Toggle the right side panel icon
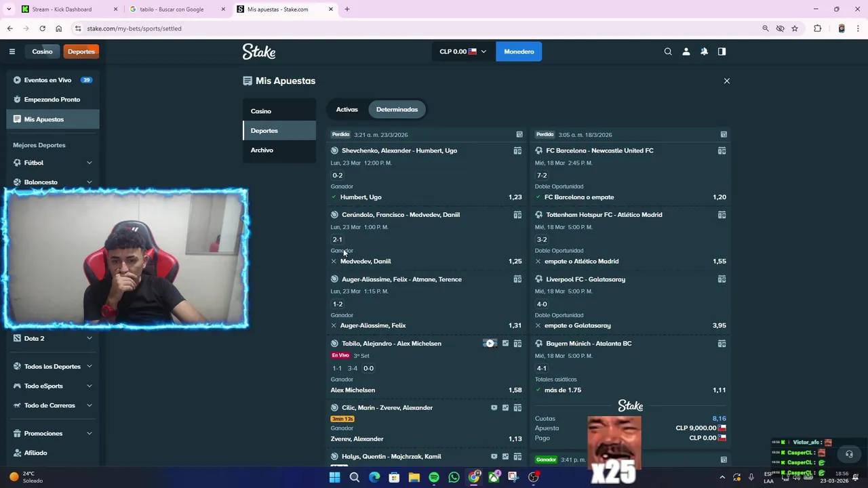Screen dimensions: 868x488 coord(722,52)
